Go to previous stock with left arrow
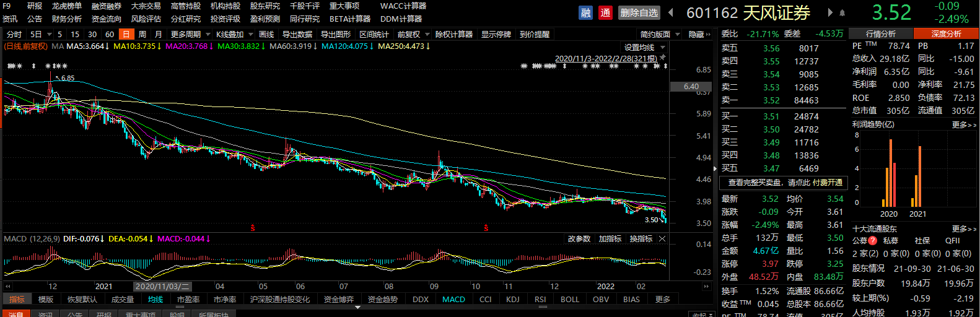 click(670, 12)
